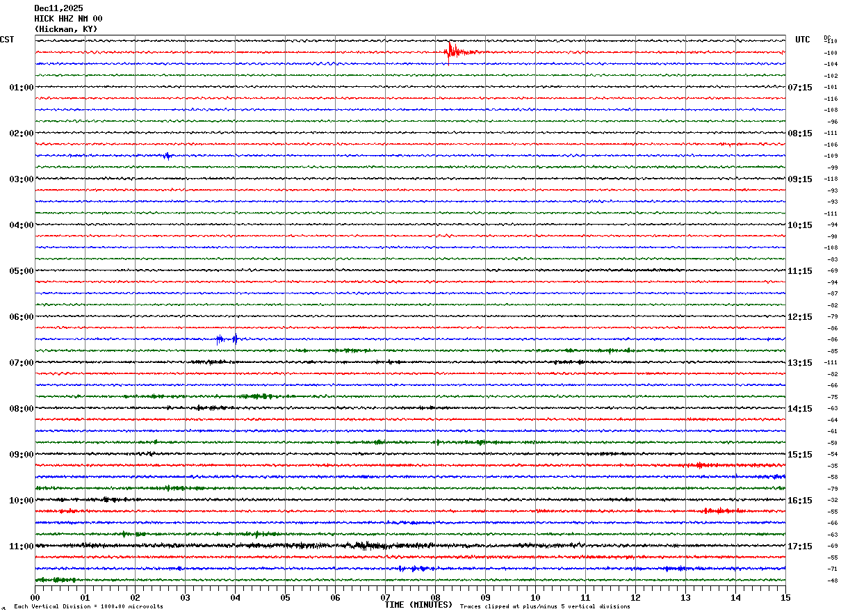Click the CST timezone label
The width and height of the screenshot is (841, 616).
pos(7,40)
